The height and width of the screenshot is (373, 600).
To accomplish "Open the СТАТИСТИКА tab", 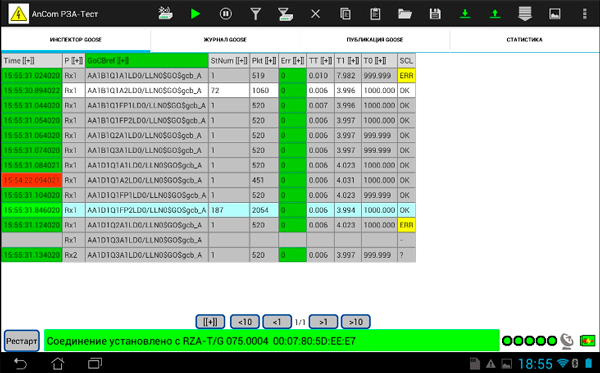I will tap(524, 40).
